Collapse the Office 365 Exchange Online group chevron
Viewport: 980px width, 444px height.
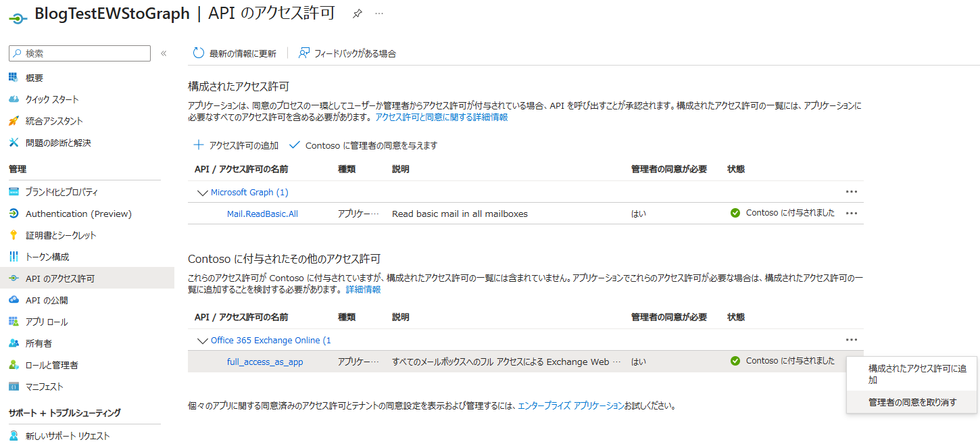point(202,341)
